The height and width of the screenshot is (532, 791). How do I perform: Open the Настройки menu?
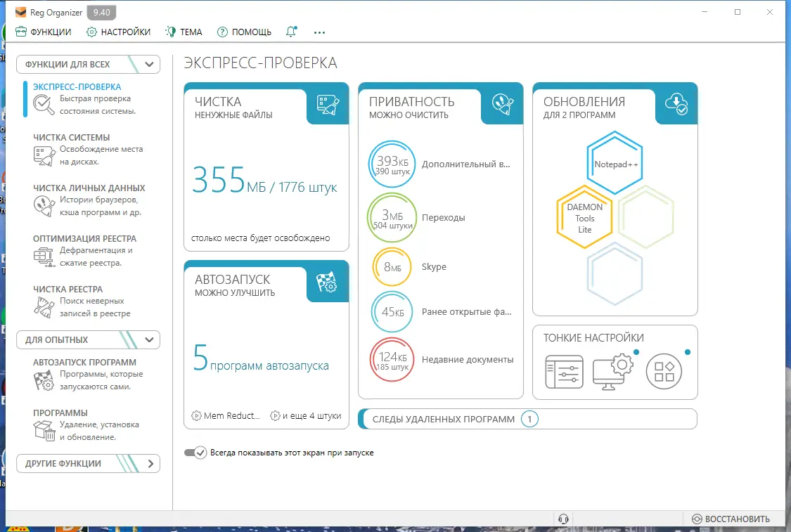coord(118,32)
